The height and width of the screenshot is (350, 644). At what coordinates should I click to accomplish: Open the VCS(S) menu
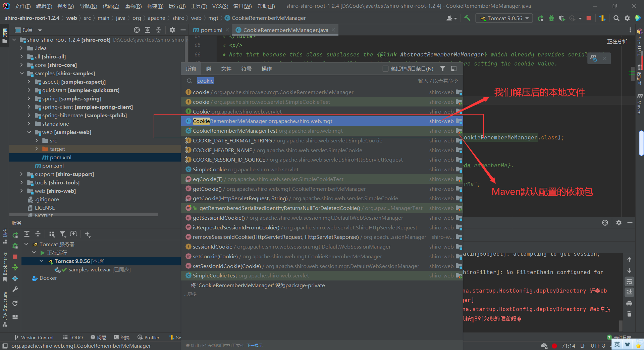click(220, 6)
